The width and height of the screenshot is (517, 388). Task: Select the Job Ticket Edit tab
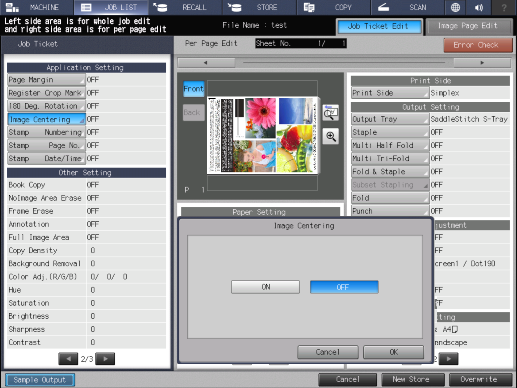379,26
